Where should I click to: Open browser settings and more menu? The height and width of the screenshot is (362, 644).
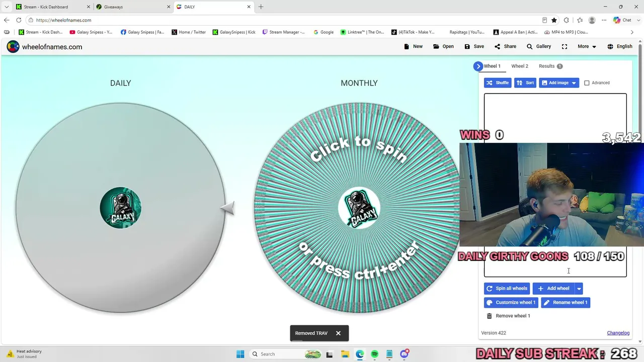tap(604, 20)
